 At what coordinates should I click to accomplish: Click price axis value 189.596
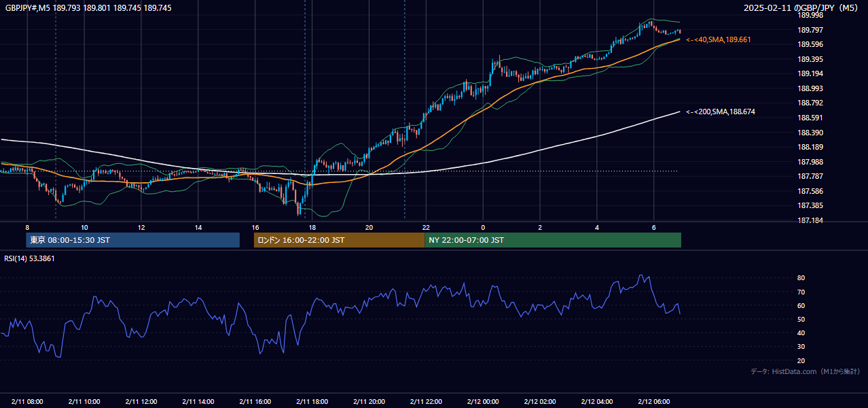tap(810, 44)
